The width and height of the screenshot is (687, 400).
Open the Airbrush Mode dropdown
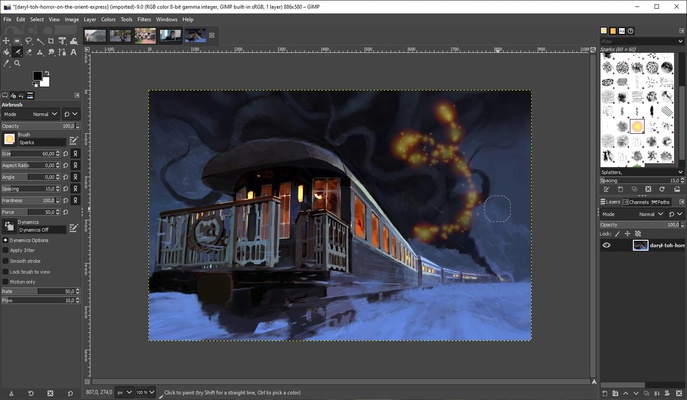[31, 114]
